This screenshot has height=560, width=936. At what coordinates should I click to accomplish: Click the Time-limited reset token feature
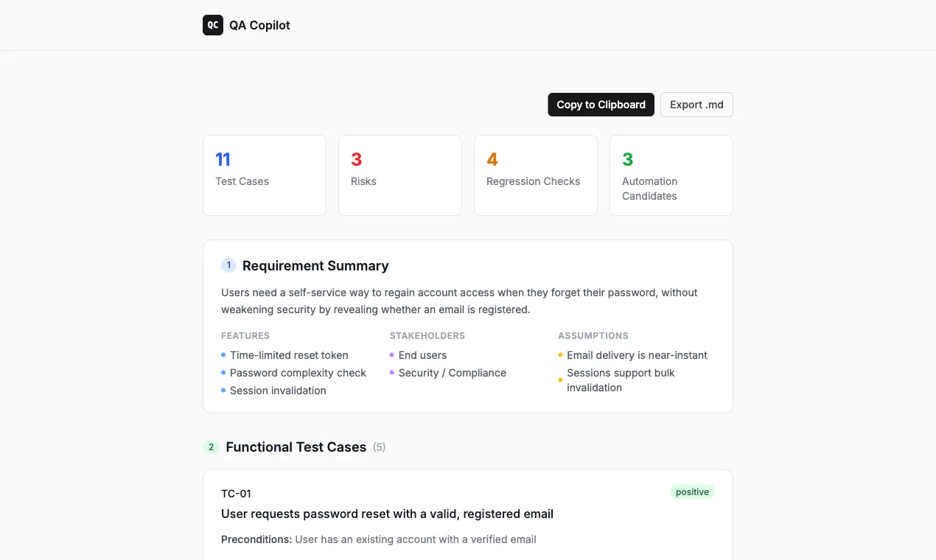pos(289,355)
